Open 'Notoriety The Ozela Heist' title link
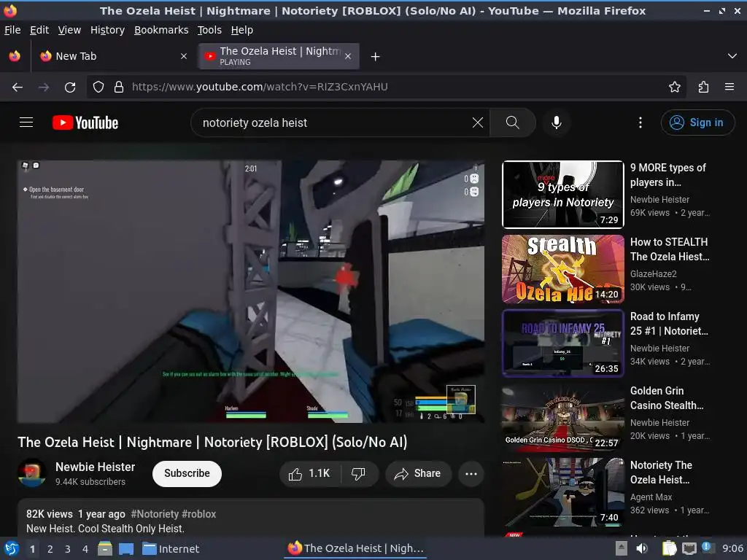The image size is (747, 560). coord(661,472)
